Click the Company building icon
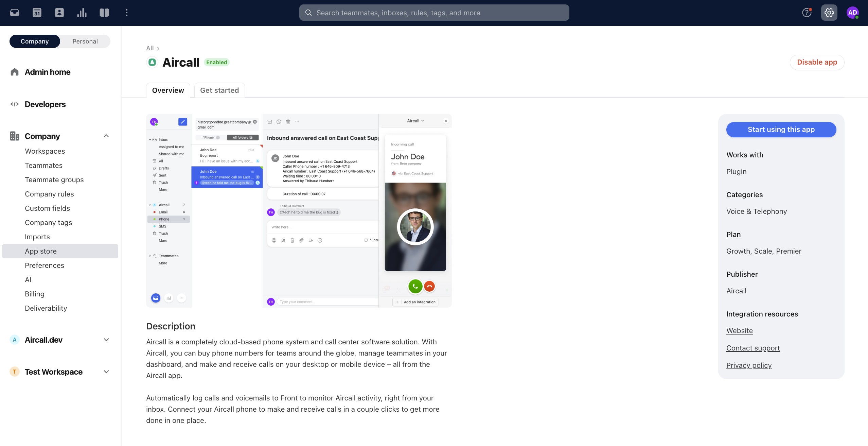This screenshot has width=868, height=446. [x=15, y=136]
